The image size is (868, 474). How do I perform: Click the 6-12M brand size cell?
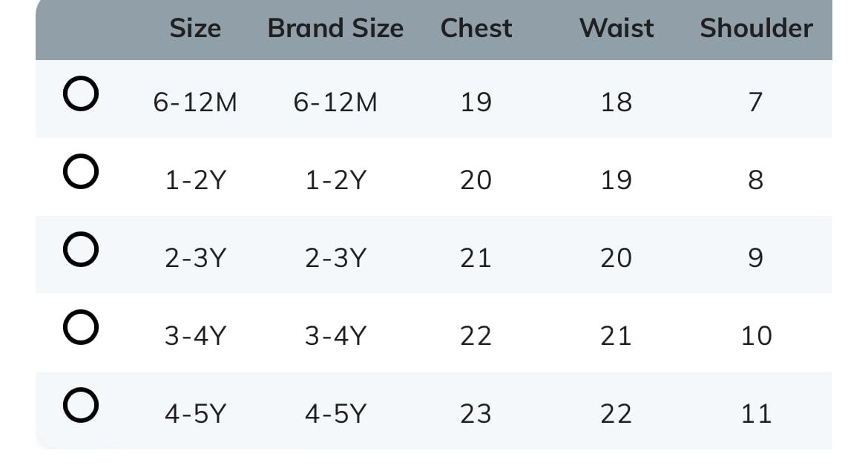tap(335, 102)
